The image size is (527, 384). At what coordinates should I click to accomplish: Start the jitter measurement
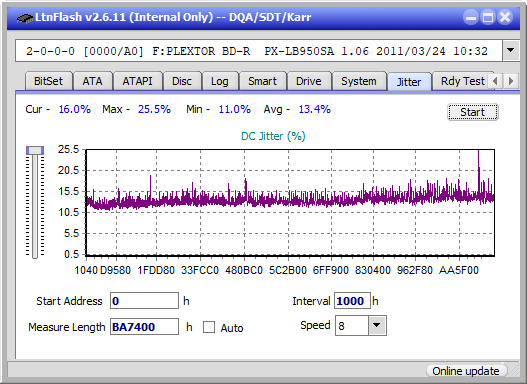point(473,112)
